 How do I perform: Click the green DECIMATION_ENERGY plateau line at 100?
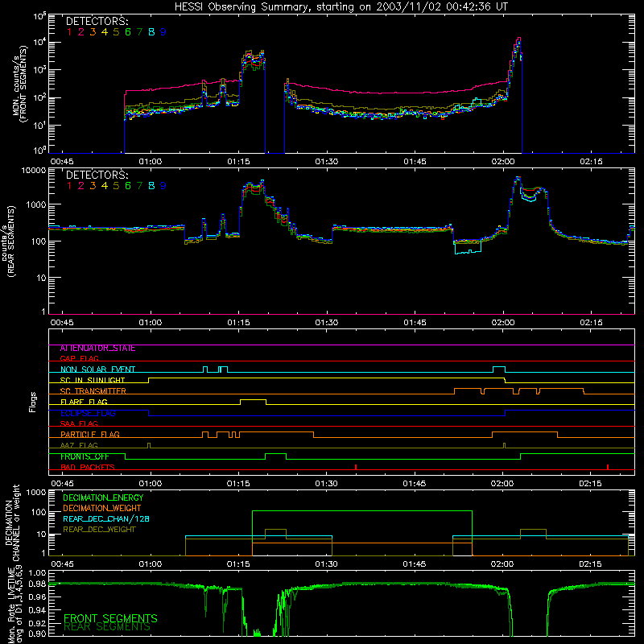[362, 511]
